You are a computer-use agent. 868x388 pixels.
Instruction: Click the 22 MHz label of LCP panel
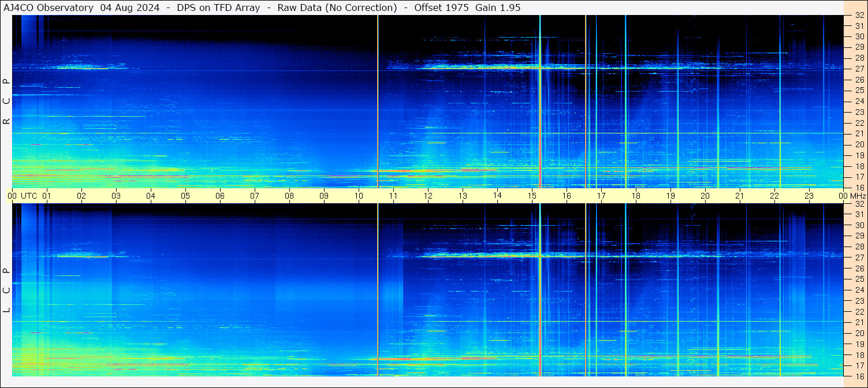(x=859, y=312)
